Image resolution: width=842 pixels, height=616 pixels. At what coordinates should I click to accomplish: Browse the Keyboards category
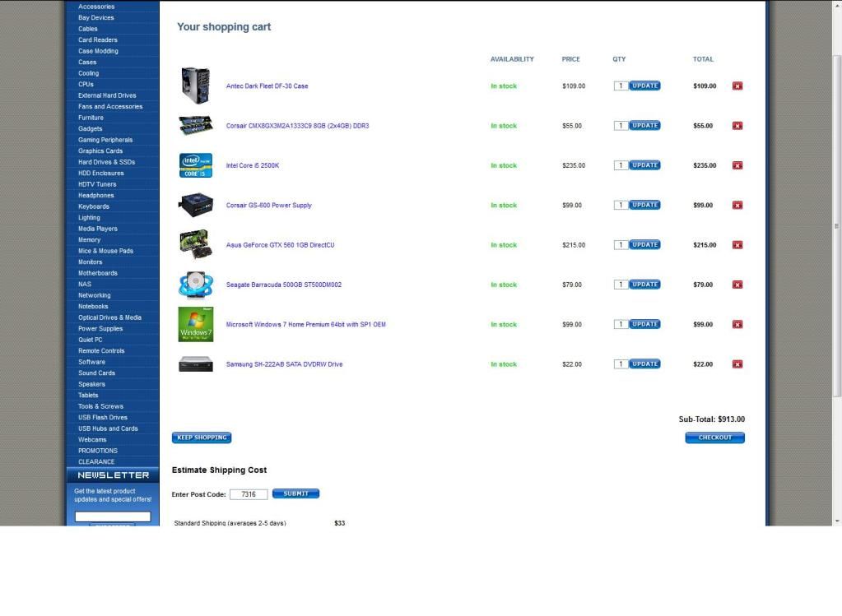coord(94,206)
